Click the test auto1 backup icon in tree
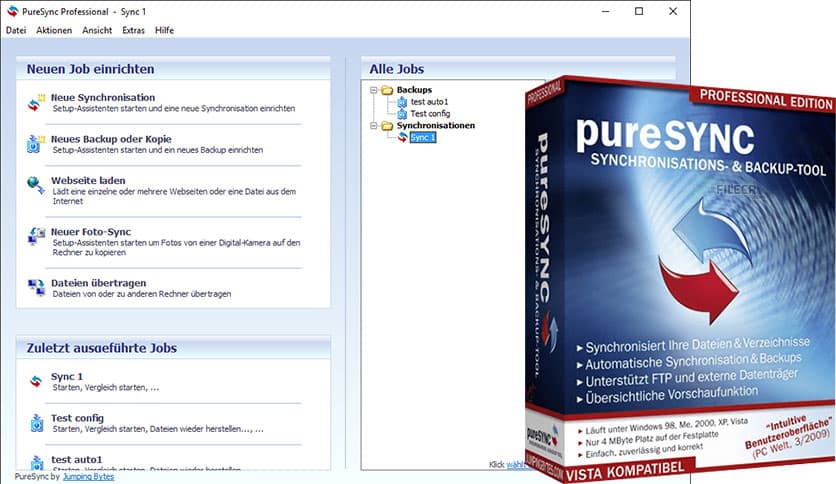Image resolution: width=836 pixels, height=484 pixels. click(402, 102)
